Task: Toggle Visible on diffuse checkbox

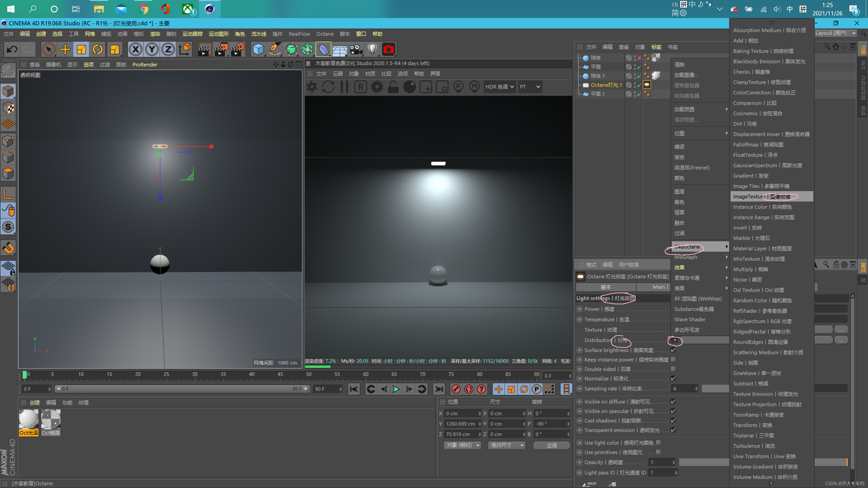Action: 673,401
